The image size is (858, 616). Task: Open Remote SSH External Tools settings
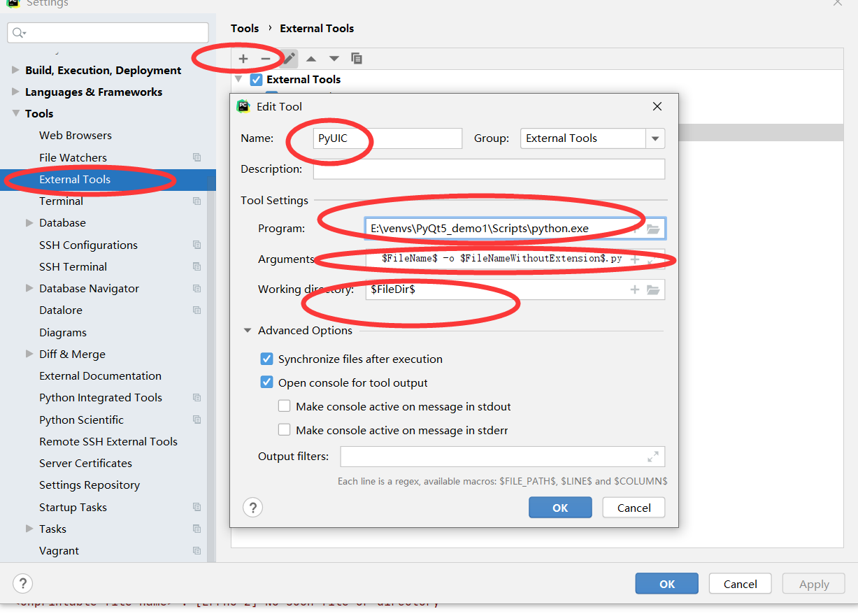coord(108,442)
